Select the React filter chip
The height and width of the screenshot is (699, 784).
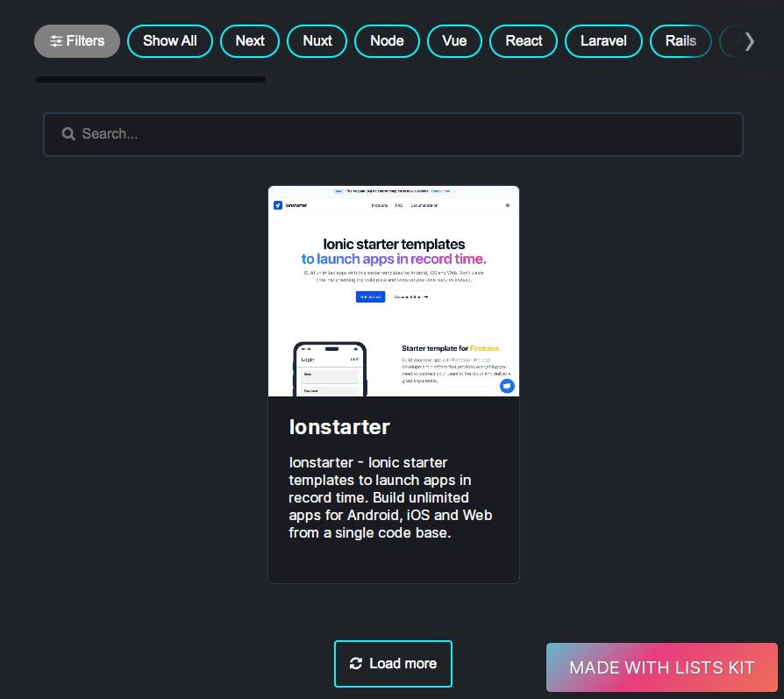tap(524, 41)
